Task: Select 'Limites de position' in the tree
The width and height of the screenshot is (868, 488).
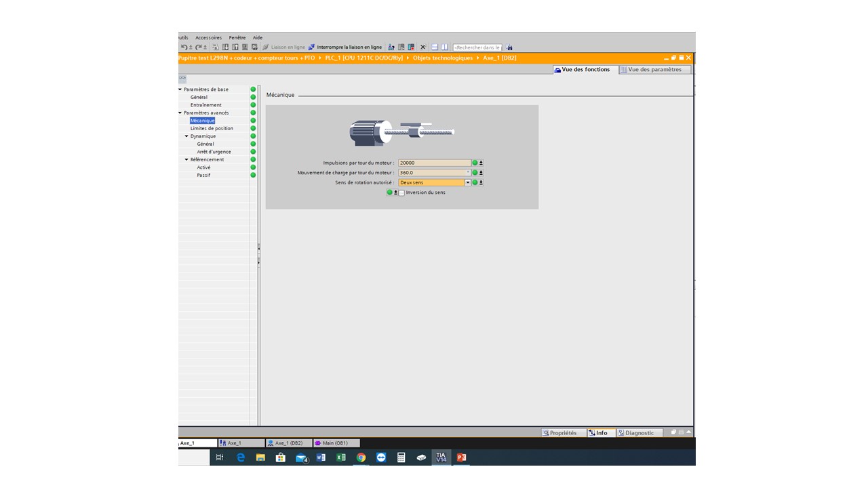Action: [x=212, y=129]
